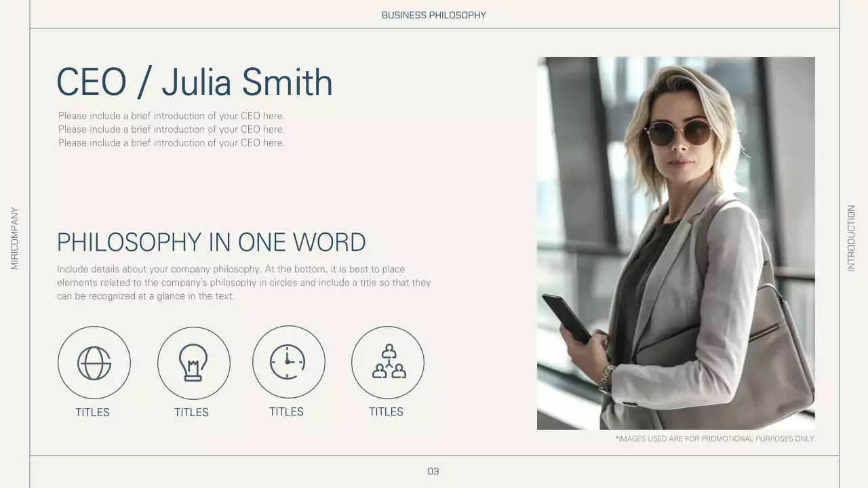Select the TITLES label beneath the clock icon

point(286,411)
